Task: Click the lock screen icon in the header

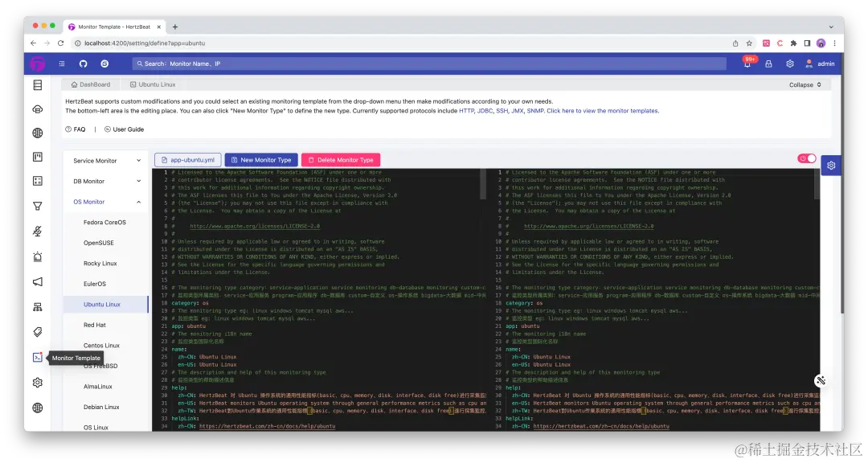Action: tap(769, 64)
